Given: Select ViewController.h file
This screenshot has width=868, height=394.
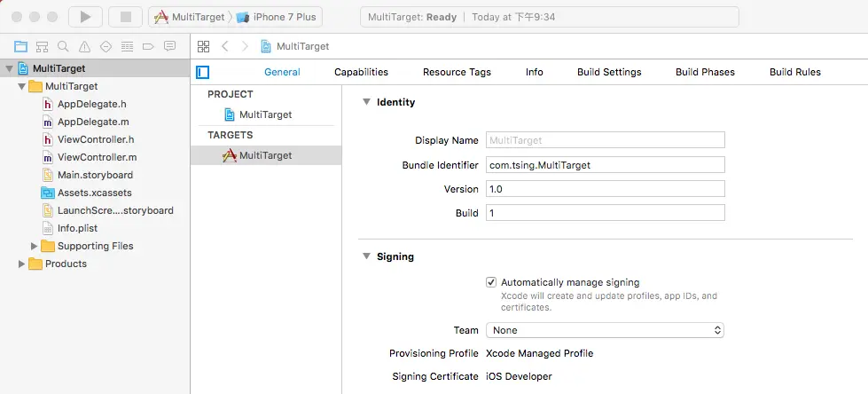Looking at the screenshot, I should tap(96, 139).
